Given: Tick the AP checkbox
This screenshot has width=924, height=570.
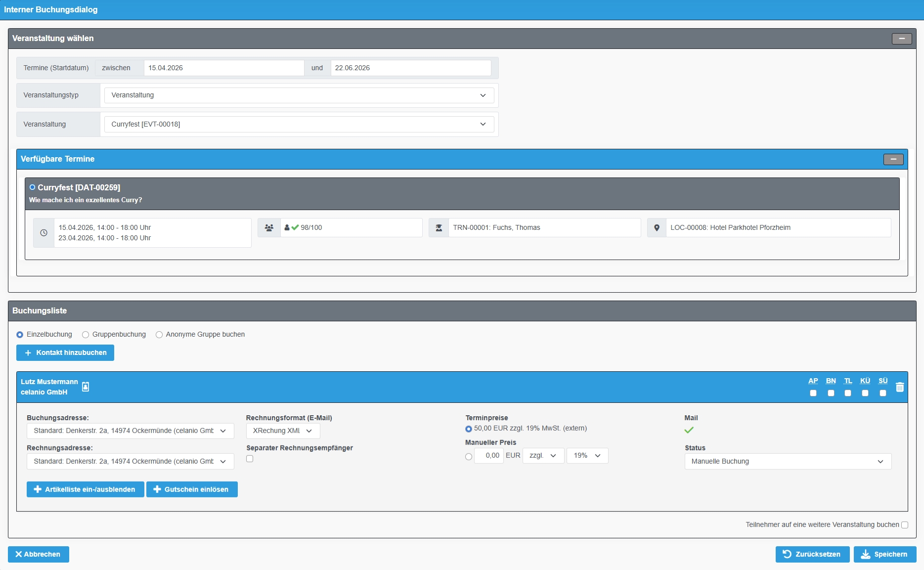Looking at the screenshot, I should coord(813,393).
